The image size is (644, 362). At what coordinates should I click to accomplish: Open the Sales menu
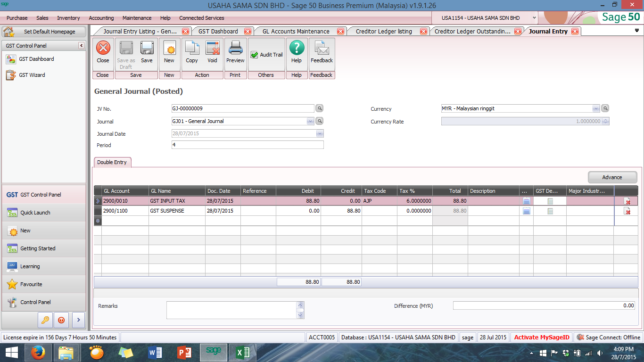tap(42, 18)
